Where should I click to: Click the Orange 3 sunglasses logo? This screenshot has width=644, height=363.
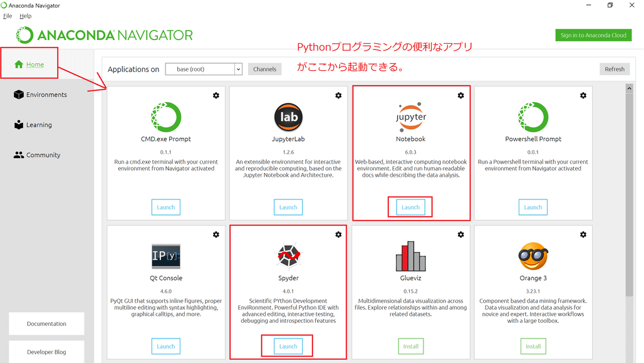click(x=533, y=256)
